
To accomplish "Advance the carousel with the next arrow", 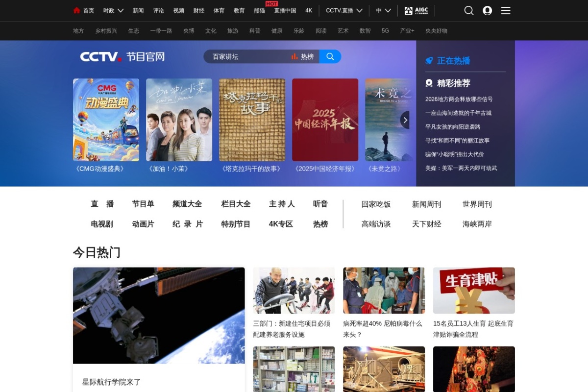I will click(x=405, y=120).
